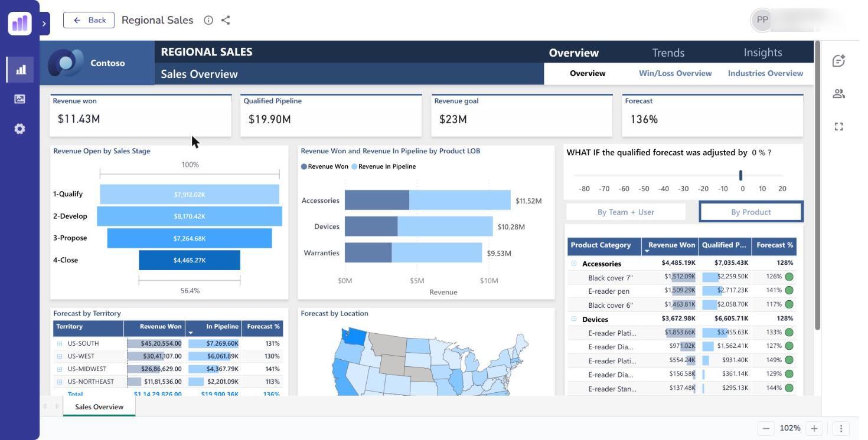This screenshot has height=440, width=868.
Task: Open settings gear in left sidebar
Action: tap(20, 129)
